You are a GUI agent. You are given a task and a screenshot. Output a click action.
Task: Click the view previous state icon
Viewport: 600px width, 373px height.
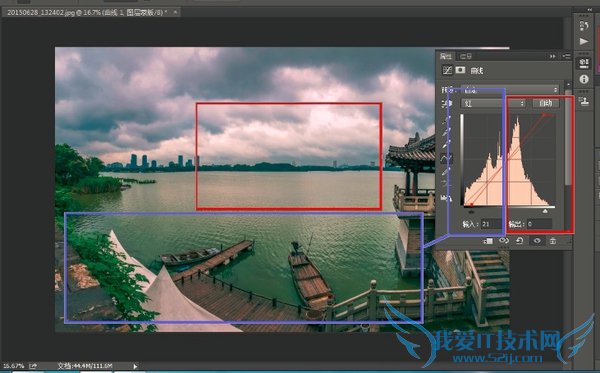[504, 241]
